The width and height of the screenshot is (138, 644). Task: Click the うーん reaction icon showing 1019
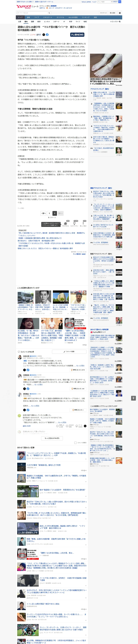(77, 426)
